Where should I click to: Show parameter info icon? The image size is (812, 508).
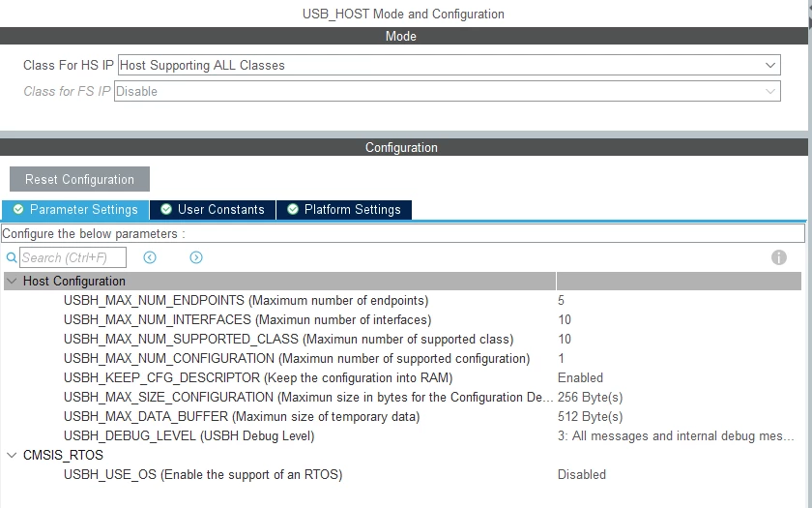(779, 257)
